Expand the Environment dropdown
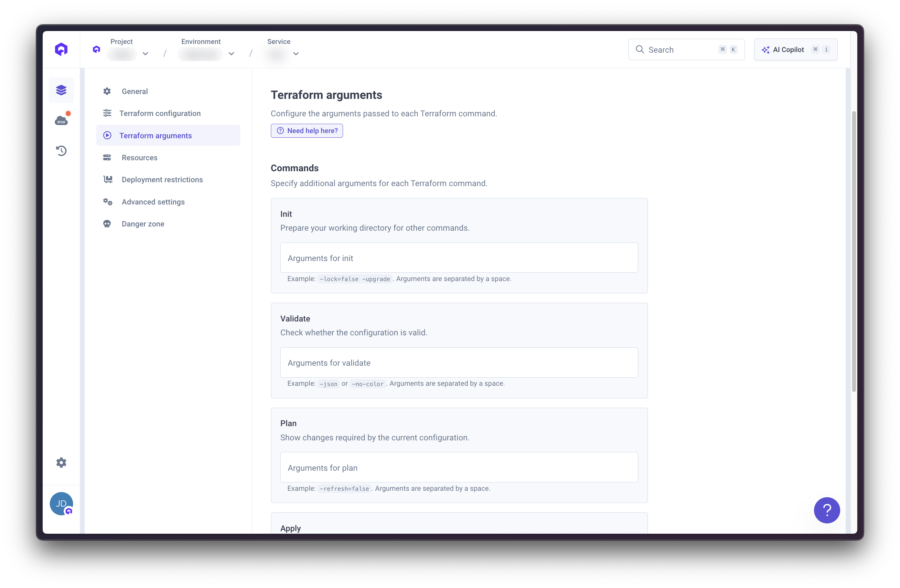Viewport: 900px width, 588px height. coord(231,54)
